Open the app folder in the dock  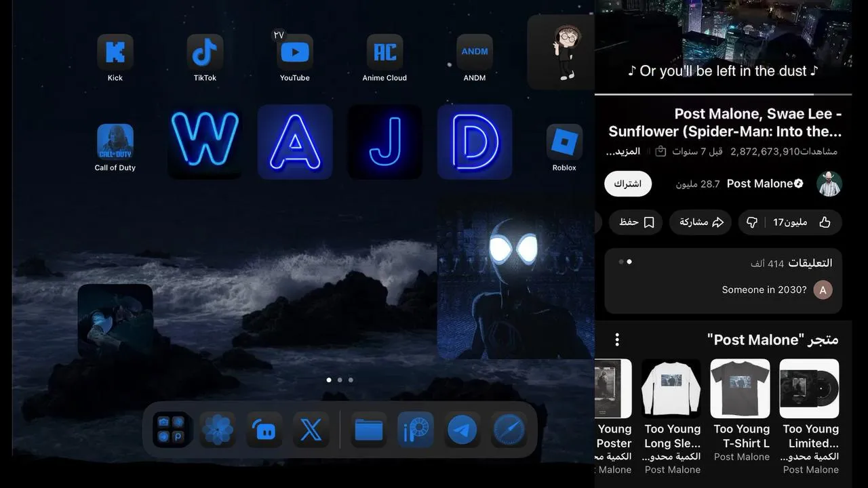click(x=171, y=430)
